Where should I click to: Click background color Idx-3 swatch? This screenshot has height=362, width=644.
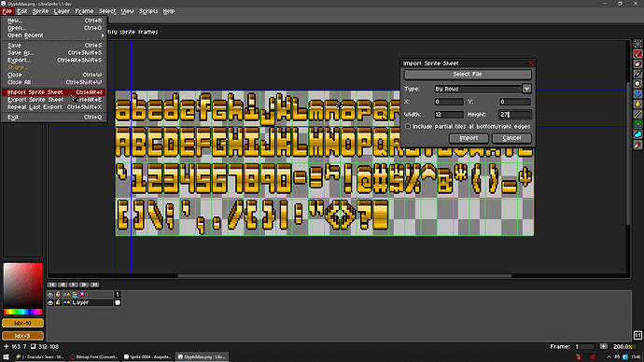click(x=22, y=336)
